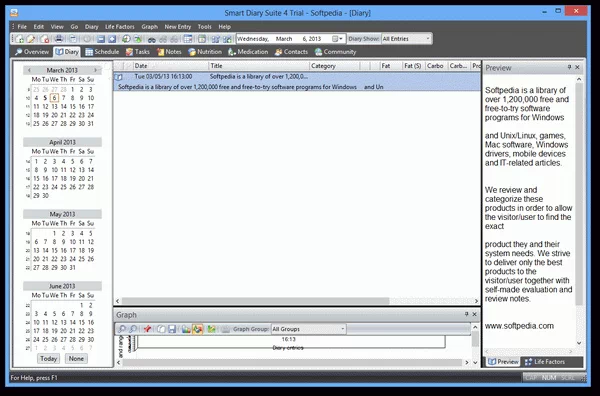Go to next month using March 2013 right arrow
The width and height of the screenshot is (600, 396).
pos(96,70)
